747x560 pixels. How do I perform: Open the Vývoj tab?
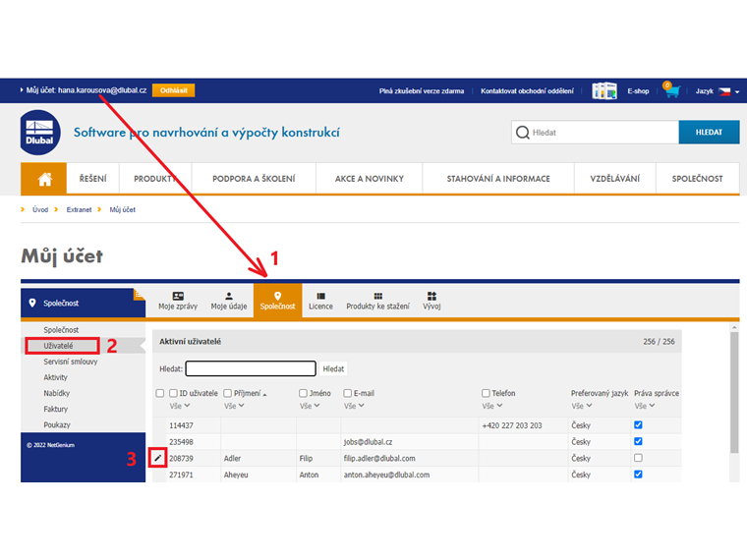coord(431,301)
